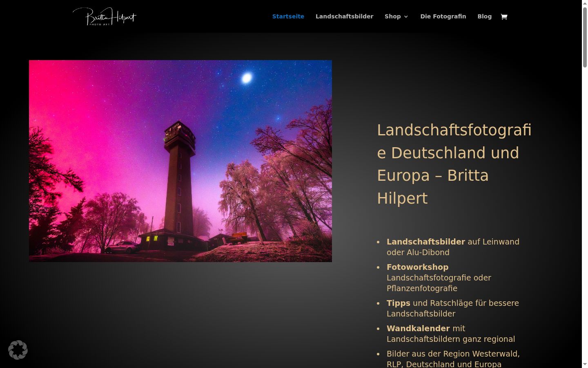
Task: Click the scroll down arrow of scrollbar
Action: point(585,364)
